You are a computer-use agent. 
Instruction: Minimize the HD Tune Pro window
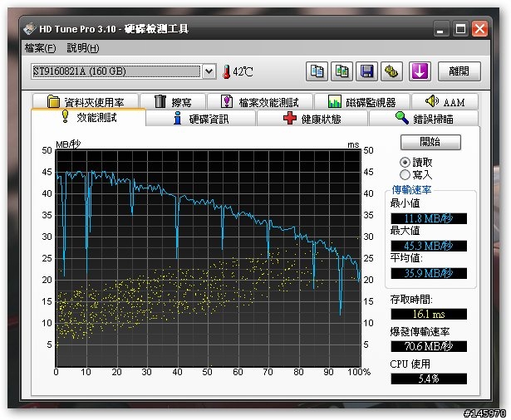point(441,29)
